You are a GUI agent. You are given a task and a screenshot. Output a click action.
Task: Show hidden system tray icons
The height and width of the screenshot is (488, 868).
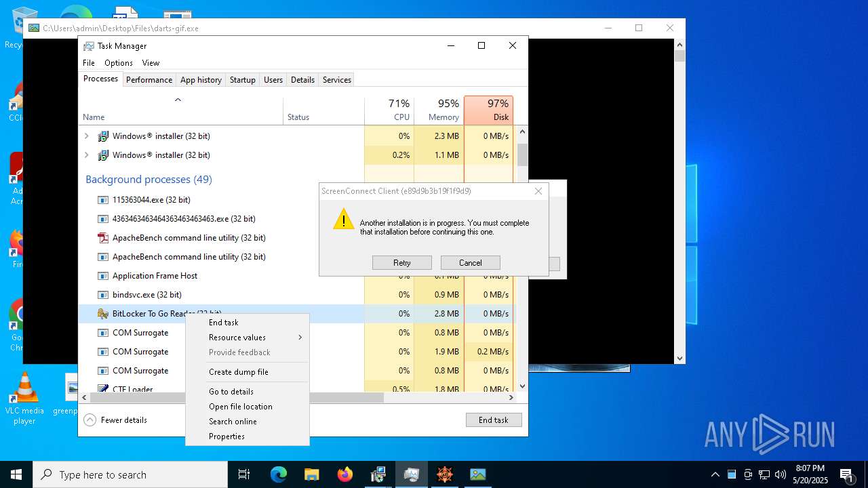pos(715,474)
